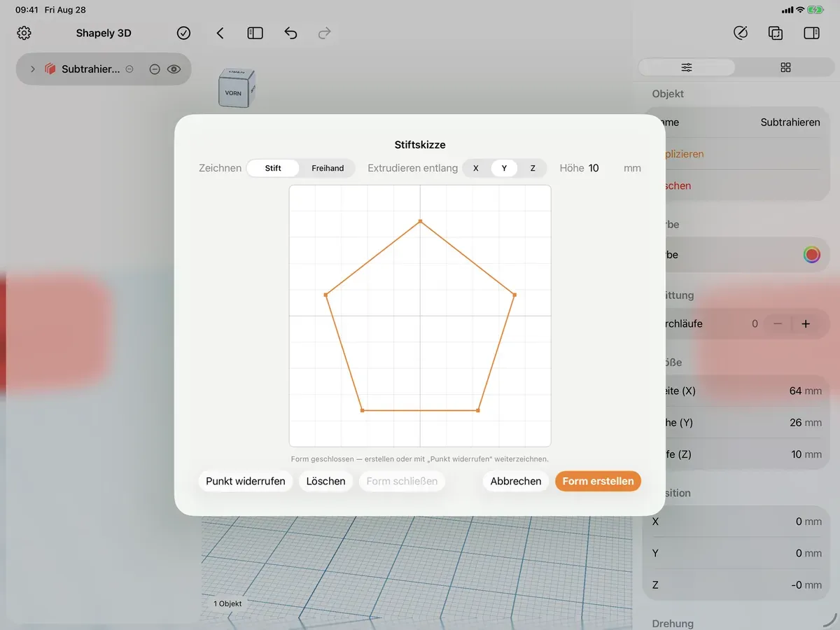Select Freihand drawing mode

(328, 168)
